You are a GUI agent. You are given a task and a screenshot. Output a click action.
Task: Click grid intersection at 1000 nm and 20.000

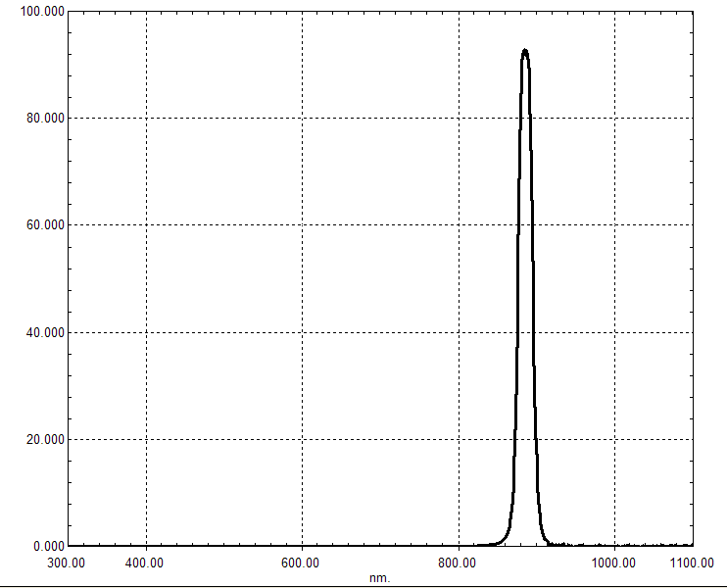[x=615, y=439]
